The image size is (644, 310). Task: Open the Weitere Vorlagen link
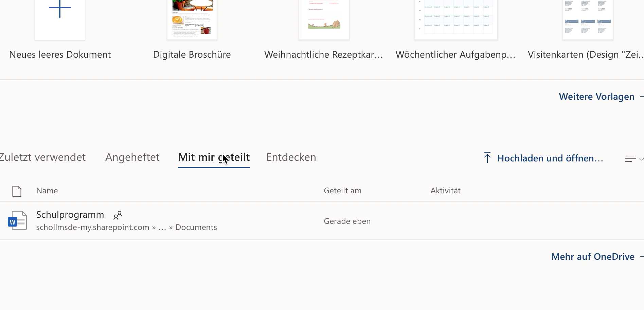pyautogui.click(x=596, y=97)
